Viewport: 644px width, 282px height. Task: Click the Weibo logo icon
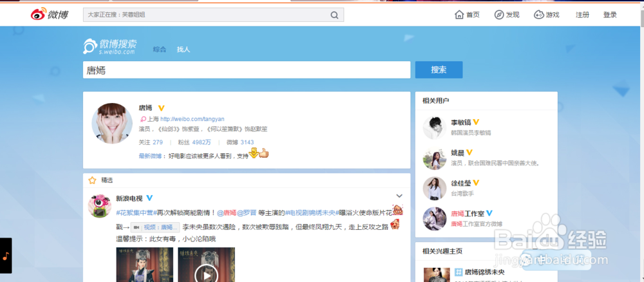(39, 14)
